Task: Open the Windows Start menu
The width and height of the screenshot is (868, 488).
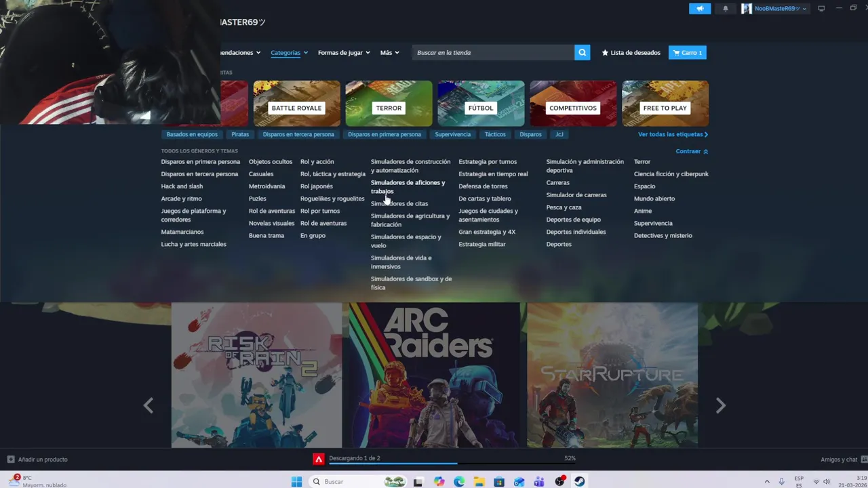Action: coord(296,481)
